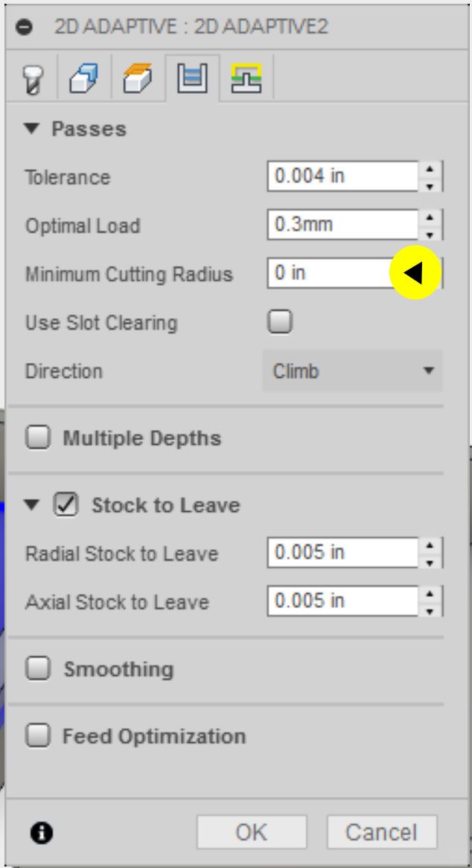Open the Linking tab icon
The width and height of the screenshot is (472, 868).
pos(246,78)
